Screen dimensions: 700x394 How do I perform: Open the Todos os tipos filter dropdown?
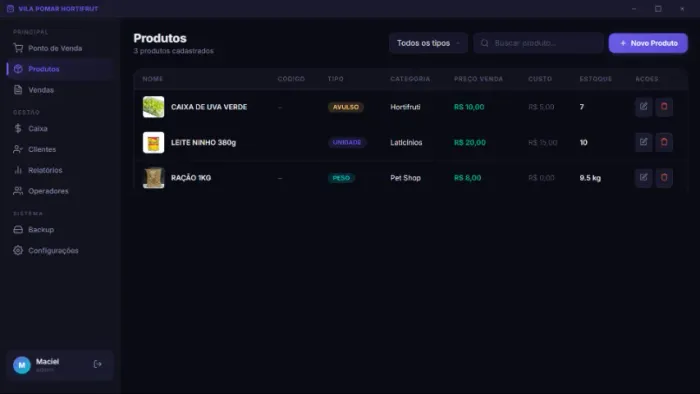[428, 43]
